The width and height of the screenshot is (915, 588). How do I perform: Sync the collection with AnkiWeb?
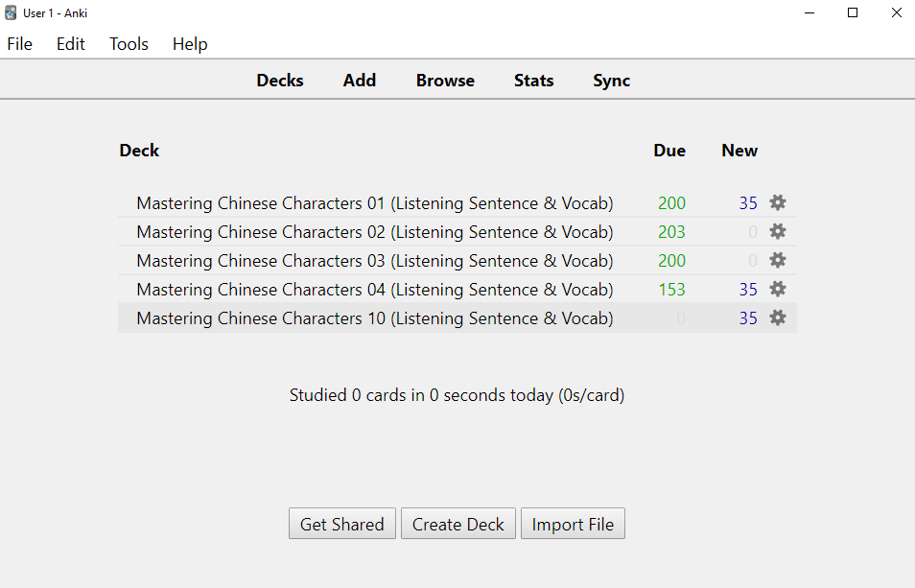612,81
